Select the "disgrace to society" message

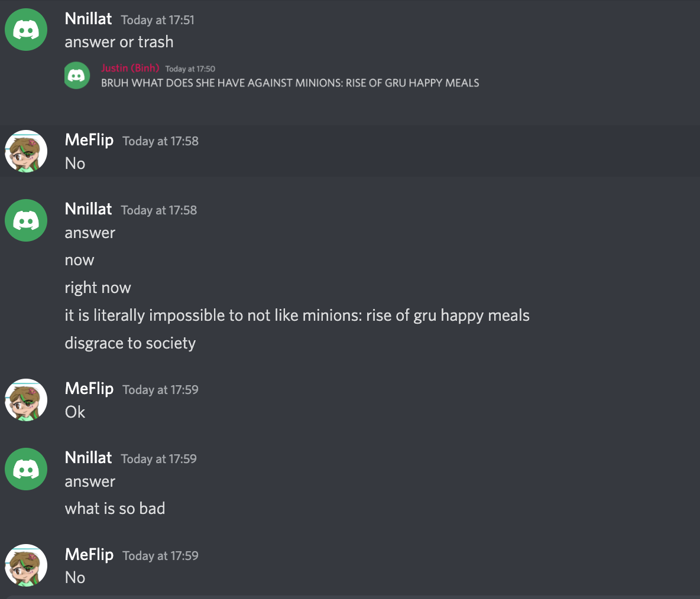tap(130, 343)
